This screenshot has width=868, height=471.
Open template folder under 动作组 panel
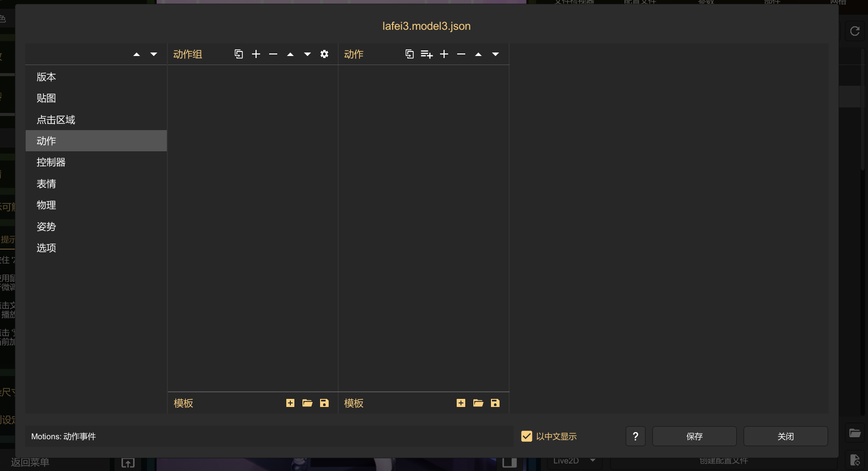click(307, 403)
